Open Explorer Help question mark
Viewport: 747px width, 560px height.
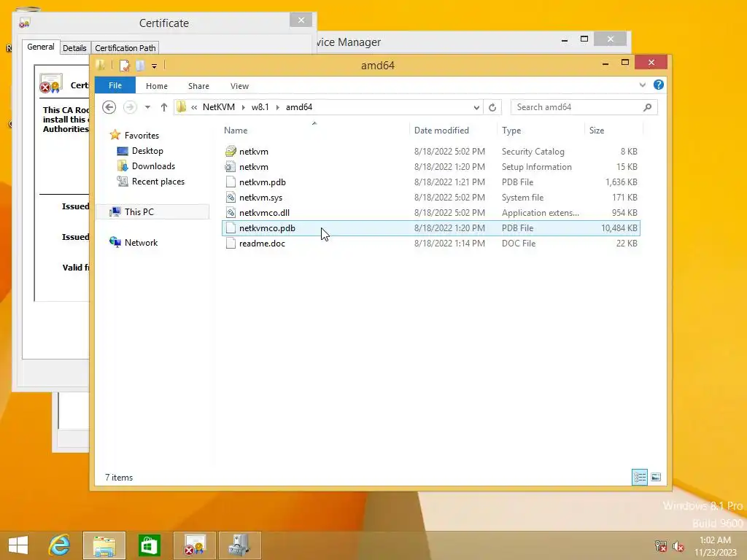coord(659,85)
